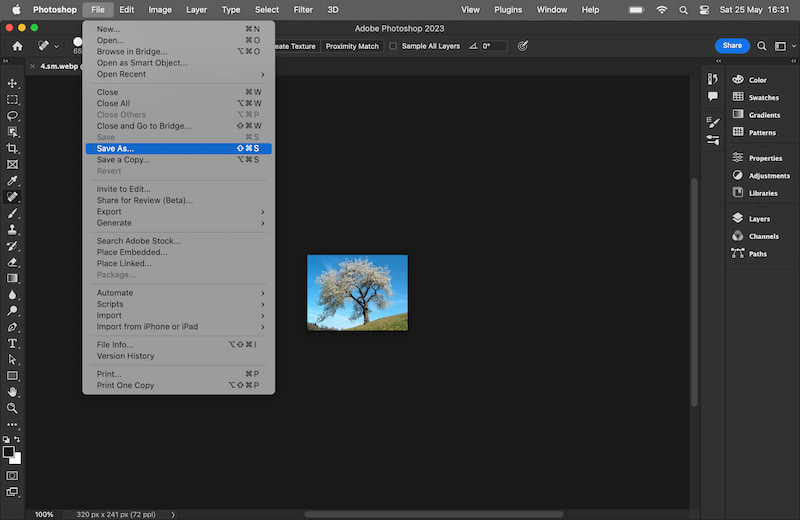Select the Lasso tool
The width and height of the screenshot is (800, 520).
pos(12,116)
